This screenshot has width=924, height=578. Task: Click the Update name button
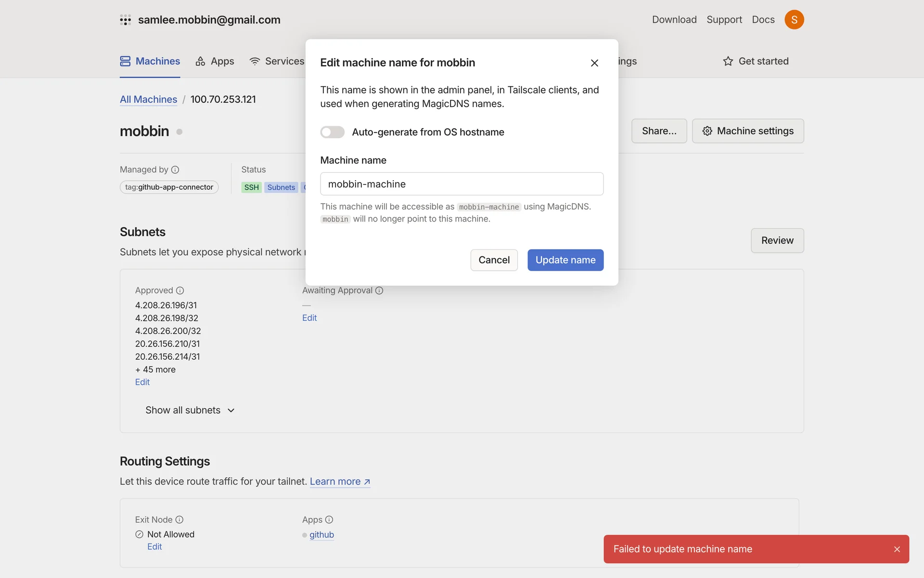tap(565, 260)
